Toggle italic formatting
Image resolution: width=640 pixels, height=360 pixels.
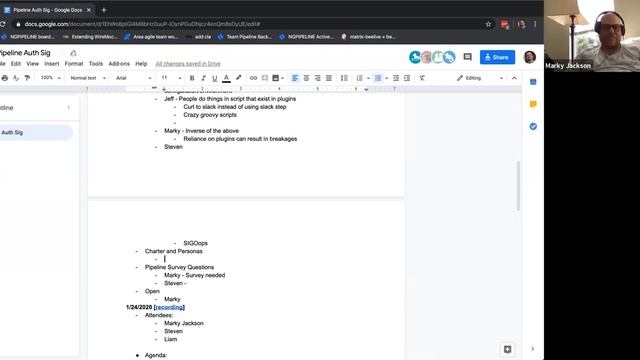pyautogui.click(x=203, y=78)
